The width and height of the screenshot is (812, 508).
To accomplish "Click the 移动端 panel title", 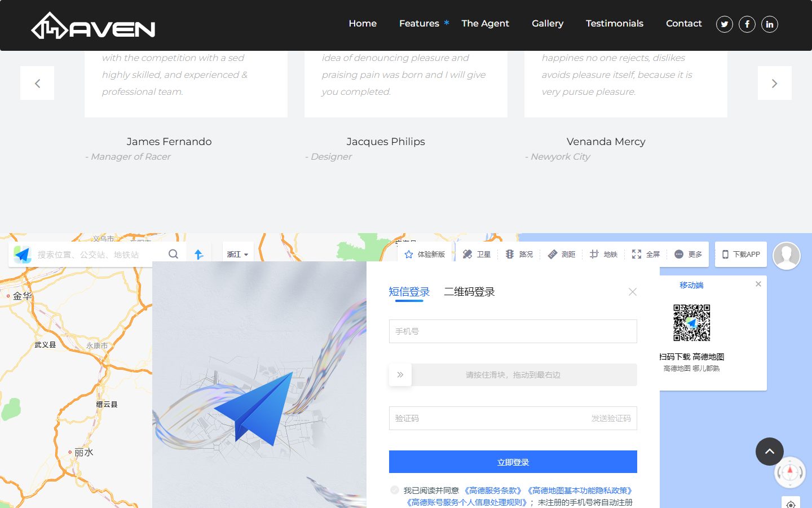I will tap(691, 285).
